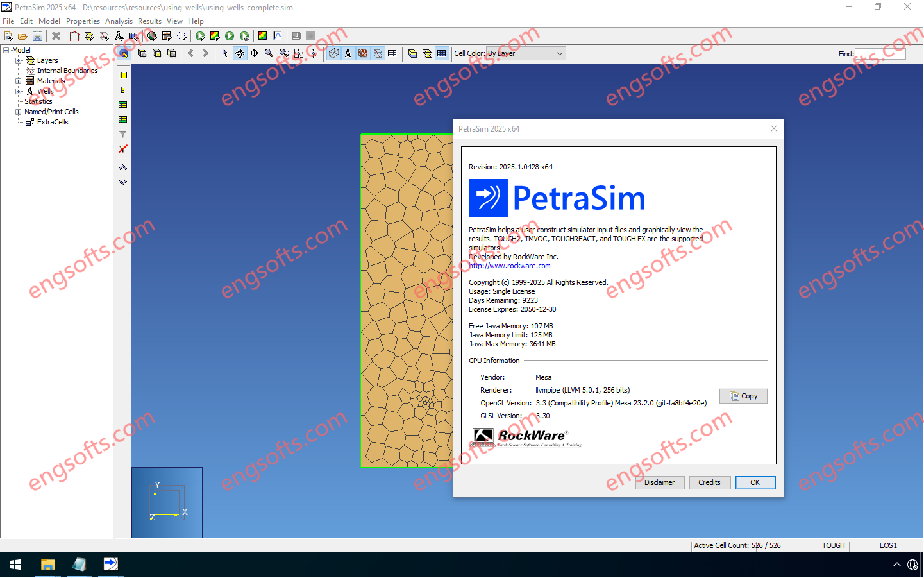Viewport: 924px width, 578px height.
Task: Open the Analysis menu
Action: tap(119, 21)
